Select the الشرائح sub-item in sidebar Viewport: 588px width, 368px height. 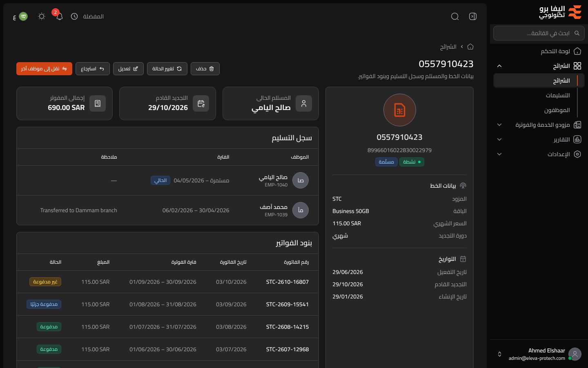pyautogui.click(x=539, y=81)
